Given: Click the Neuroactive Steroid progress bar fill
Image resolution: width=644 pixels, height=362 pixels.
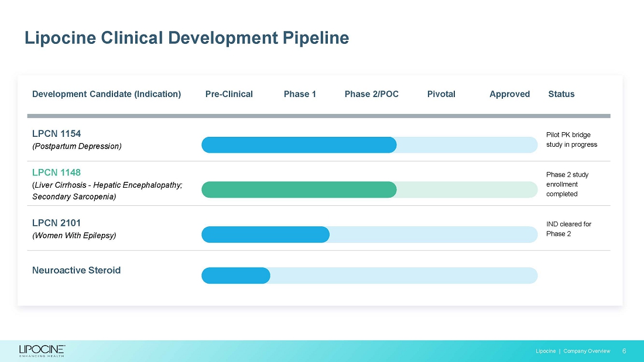Looking at the screenshot, I should [235, 275].
